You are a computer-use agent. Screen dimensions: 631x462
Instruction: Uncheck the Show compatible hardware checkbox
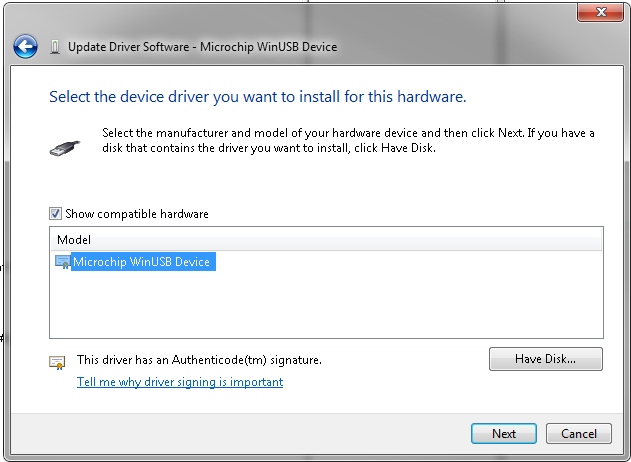[56, 214]
